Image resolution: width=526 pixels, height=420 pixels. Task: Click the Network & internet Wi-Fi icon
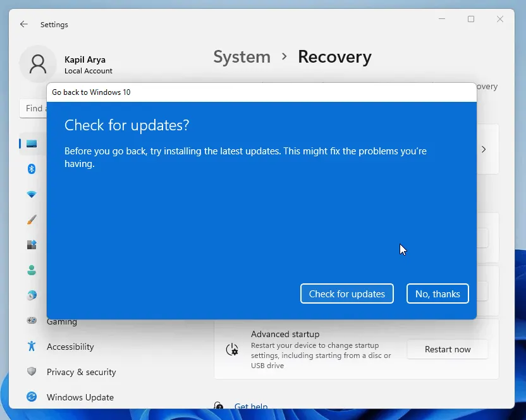tap(32, 194)
